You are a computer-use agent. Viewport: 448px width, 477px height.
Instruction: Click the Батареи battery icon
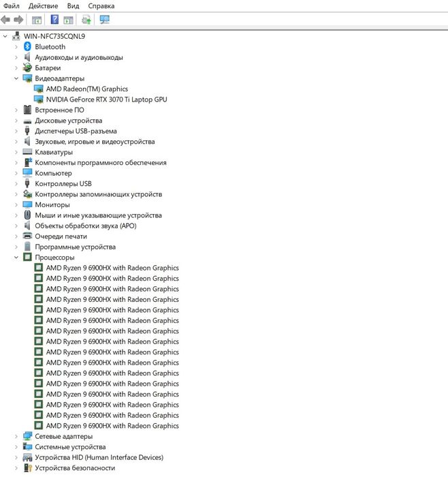coord(27,67)
